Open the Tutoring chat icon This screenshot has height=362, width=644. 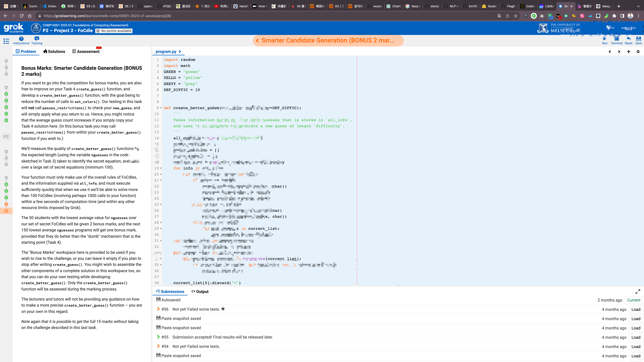point(37,40)
